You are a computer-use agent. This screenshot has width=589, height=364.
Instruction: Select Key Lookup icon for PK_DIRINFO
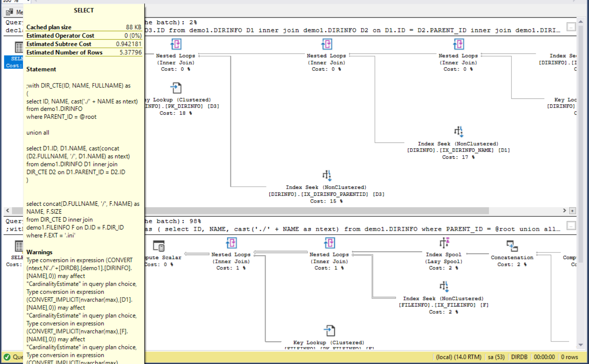(x=176, y=88)
